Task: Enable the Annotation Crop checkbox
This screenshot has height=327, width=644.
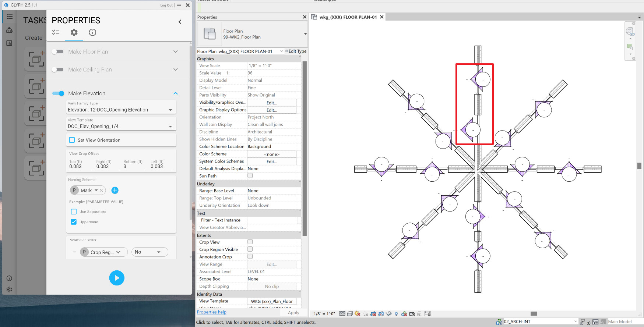Action: tap(250, 256)
